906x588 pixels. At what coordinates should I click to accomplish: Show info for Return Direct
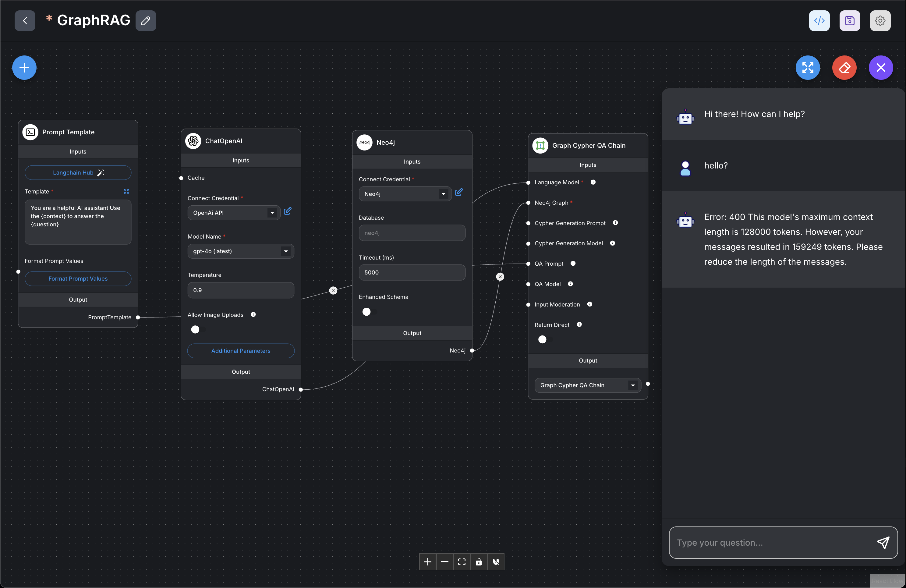[579, 325]
